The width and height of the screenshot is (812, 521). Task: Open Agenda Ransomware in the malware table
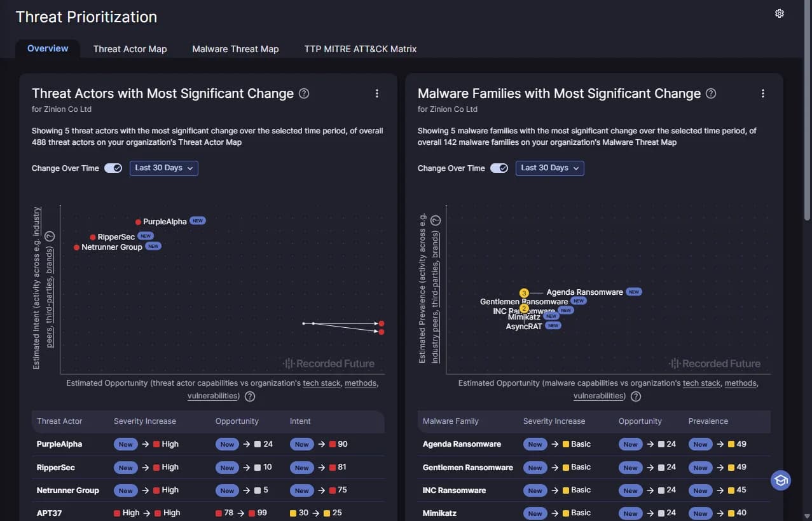462,444
